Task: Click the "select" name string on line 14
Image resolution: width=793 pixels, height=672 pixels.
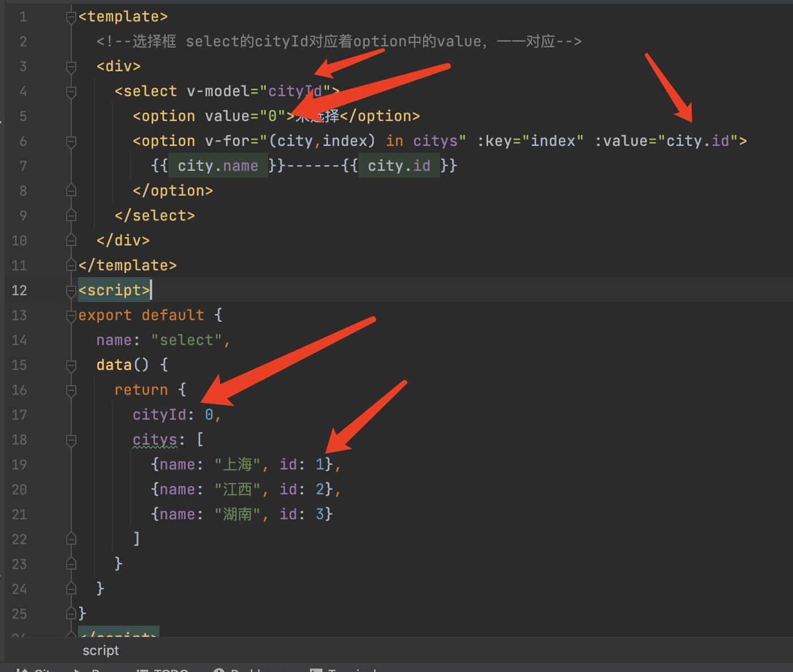Action: (x=186, y=340)
